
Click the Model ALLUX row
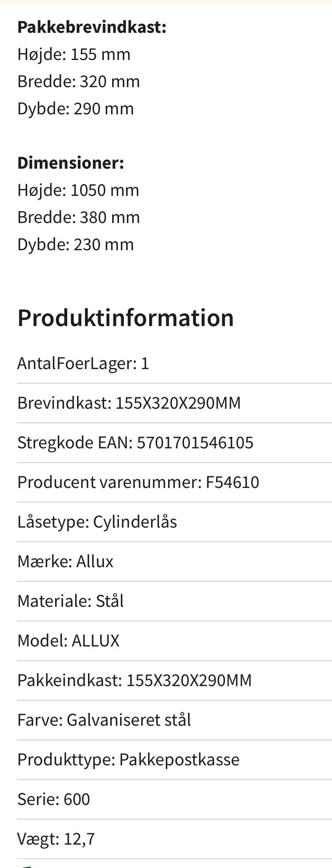point(68,641)
